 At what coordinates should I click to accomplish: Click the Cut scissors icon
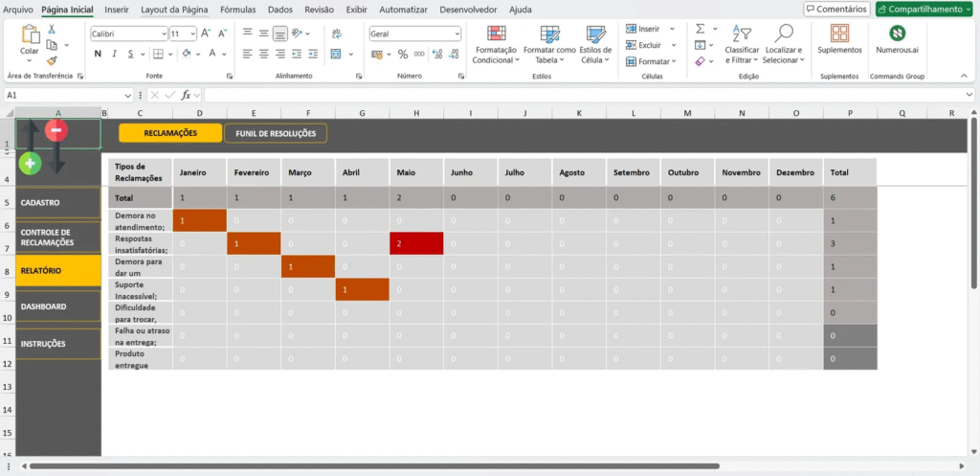[x=52, y=29]
